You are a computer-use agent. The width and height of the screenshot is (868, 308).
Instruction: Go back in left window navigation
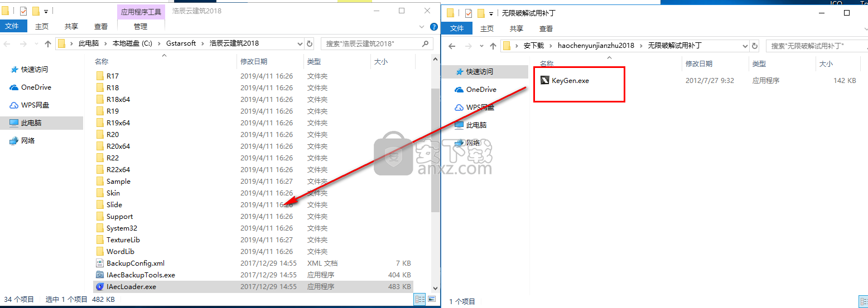coord(8,43)
